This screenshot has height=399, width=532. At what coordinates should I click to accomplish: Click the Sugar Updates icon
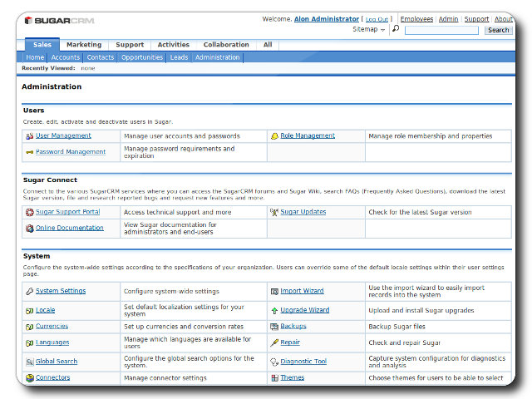coord(274,212)
